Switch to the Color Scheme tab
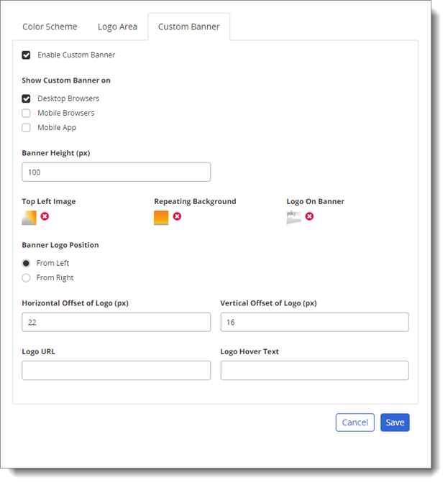Image resolution: width=448 pixels, height=485 pixels. 50,27
